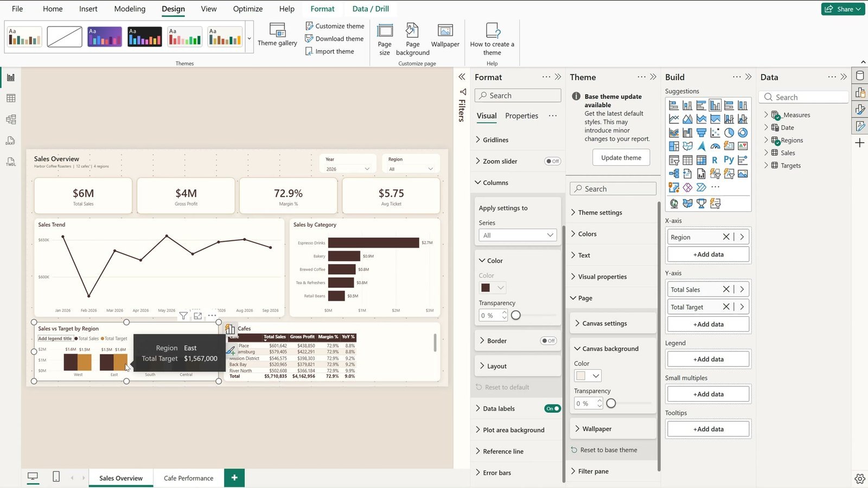868x488 pixels.
Task: Toggle the Zoom slider switch
Action: point(552,161)
